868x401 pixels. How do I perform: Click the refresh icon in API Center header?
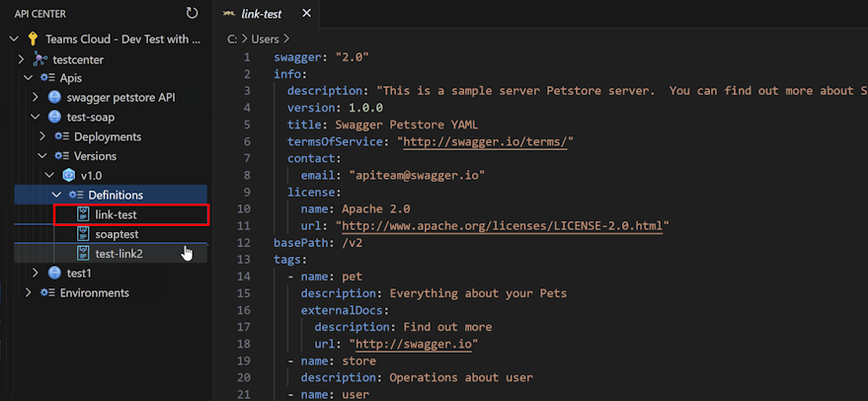(x=193, y=13)
